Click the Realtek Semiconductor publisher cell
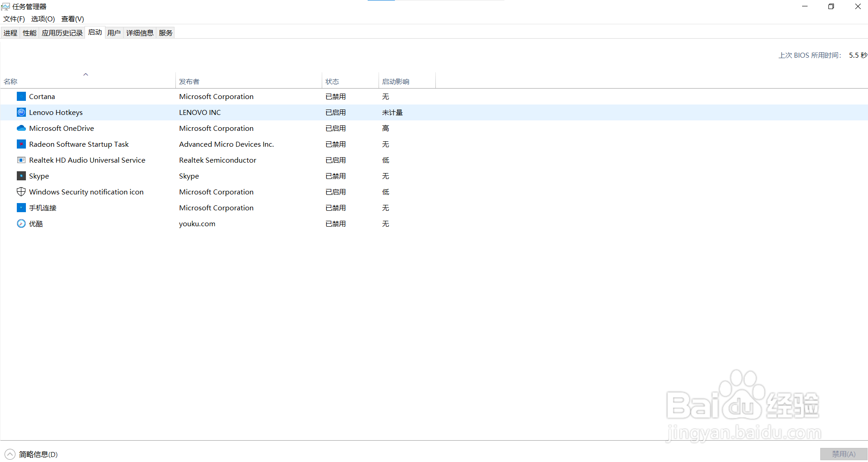This screenshot has width=868, height=462. click(218, 160)
